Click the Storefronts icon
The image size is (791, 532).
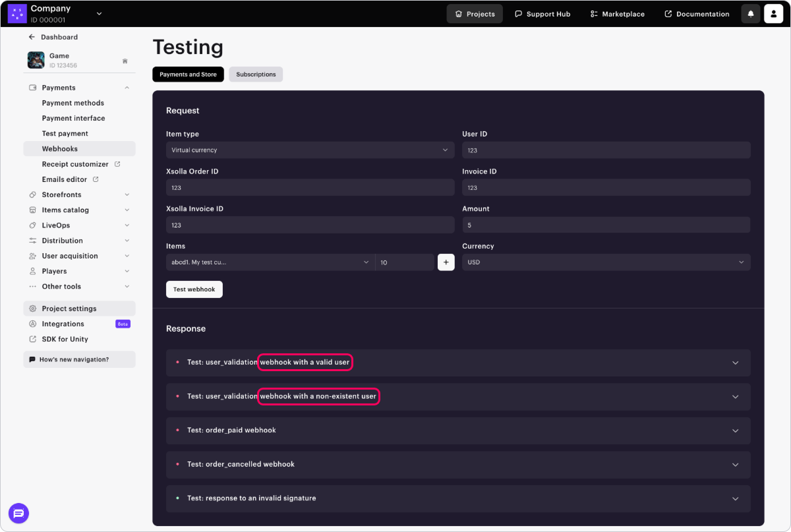(x=32, y=194)
